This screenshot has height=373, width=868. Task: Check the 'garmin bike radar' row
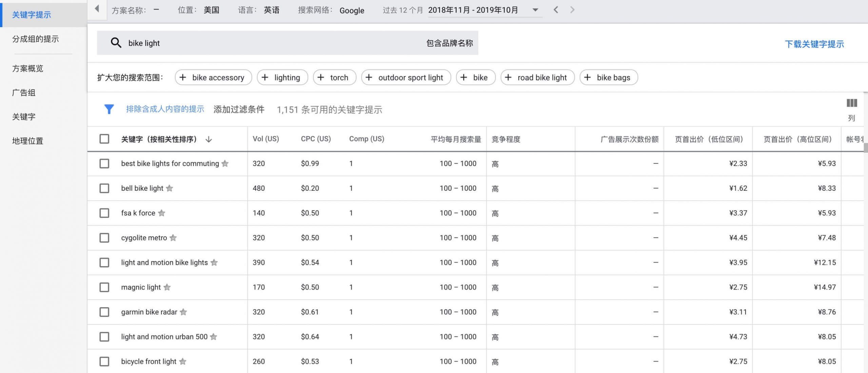click(x=104, y=312)
